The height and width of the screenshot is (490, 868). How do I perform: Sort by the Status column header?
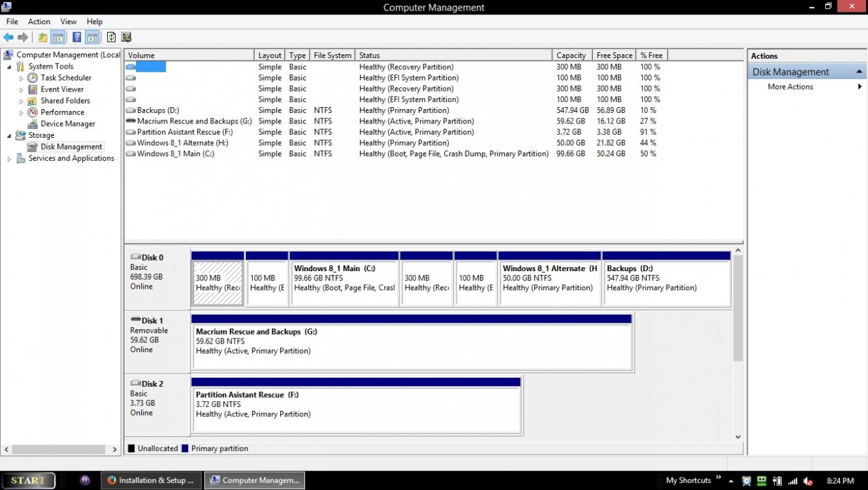(x=454, y=56)
